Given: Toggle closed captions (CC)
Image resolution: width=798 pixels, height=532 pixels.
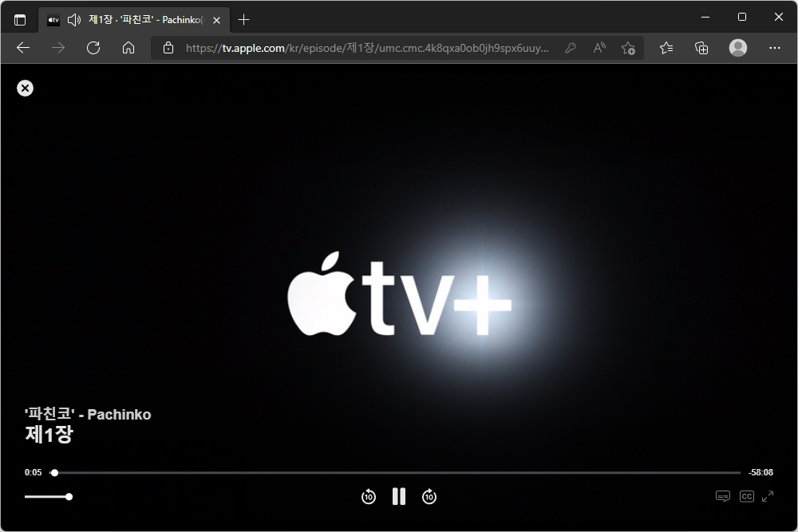Looking at the screenshot, I should (747, 496).
